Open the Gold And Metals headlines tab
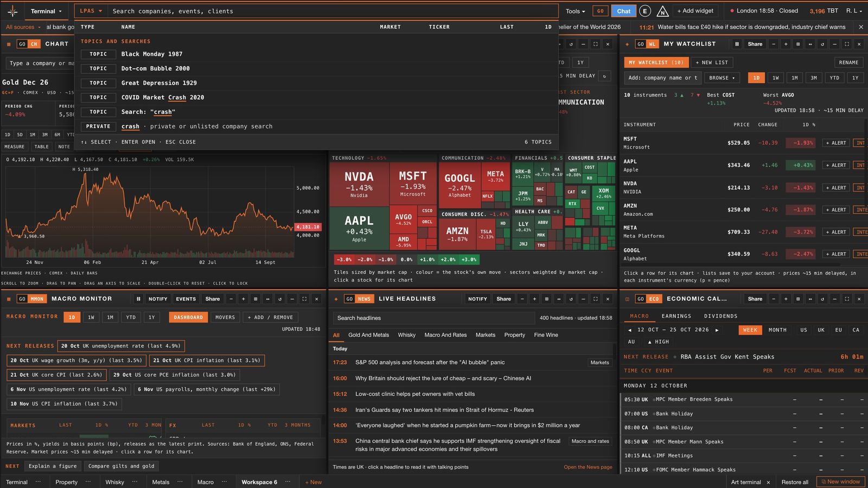Image resolution: width=868 pixels, height=488 pixels. [x=368, y=335]
